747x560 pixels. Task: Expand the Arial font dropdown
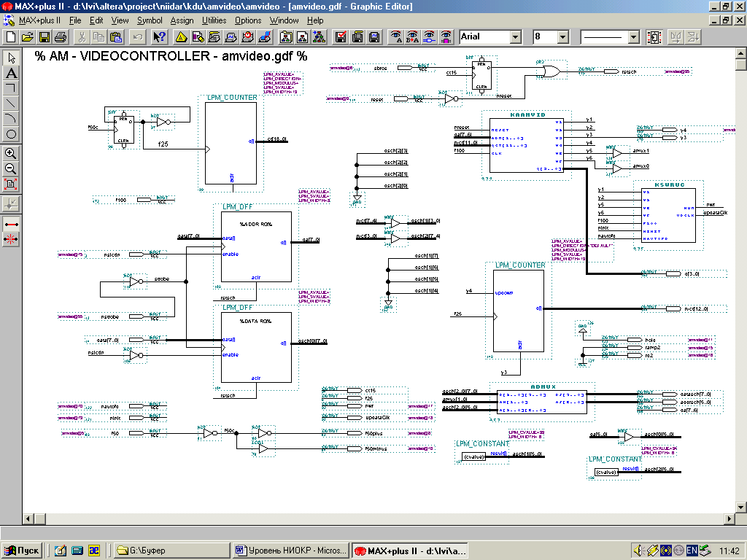[516, 36]
